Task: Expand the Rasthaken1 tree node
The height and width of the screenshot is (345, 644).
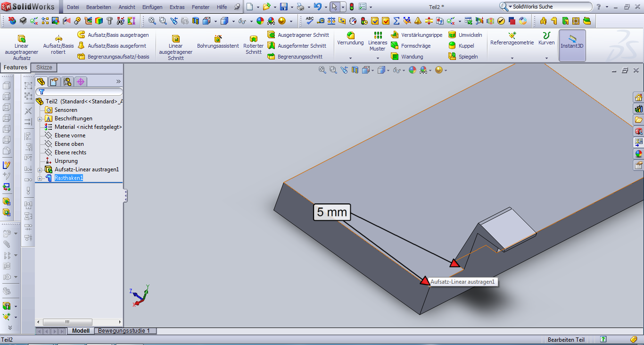Action: [40, 178]
